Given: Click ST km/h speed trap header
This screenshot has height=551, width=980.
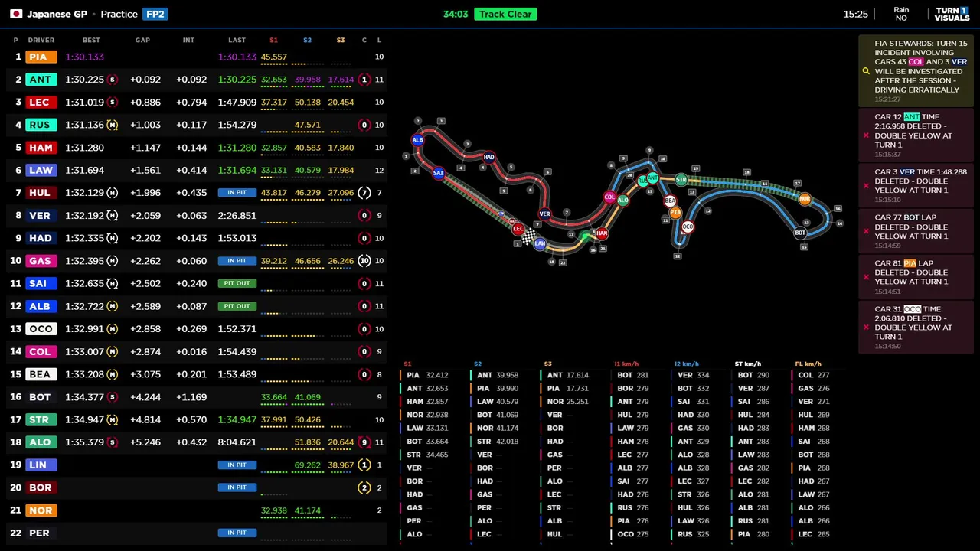Looking at the screenshot, I should coord(748,364).
